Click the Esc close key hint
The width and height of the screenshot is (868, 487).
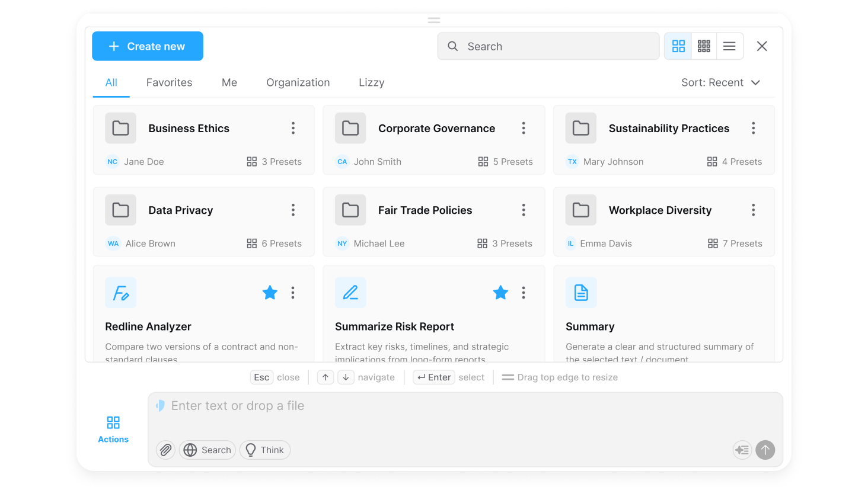275,377
